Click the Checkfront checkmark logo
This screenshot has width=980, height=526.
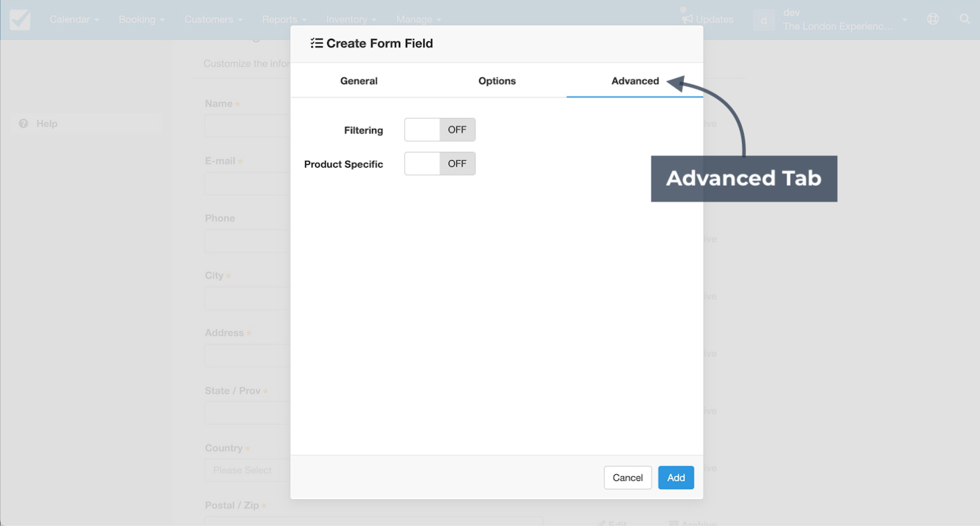(19, 19)
